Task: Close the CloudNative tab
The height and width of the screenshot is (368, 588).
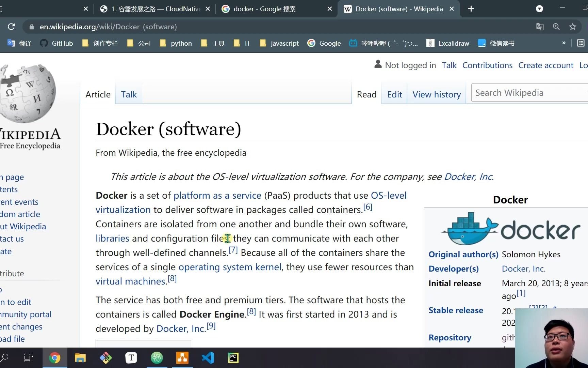Action: [208, 9]
